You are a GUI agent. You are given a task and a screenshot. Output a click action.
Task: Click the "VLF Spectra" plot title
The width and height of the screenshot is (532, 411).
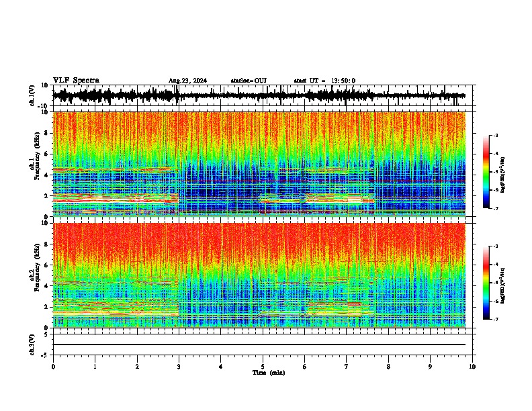click(x=76, y=81)
